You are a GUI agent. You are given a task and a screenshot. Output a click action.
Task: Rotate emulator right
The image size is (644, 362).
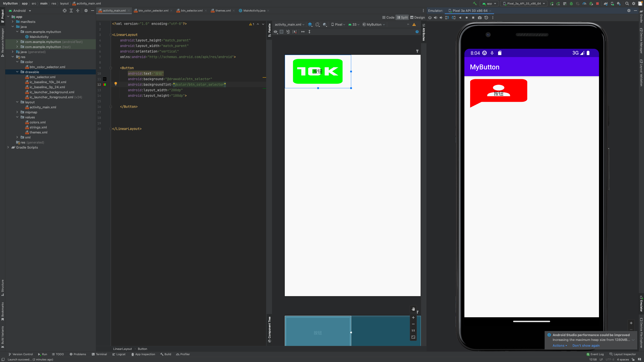tap(454, 18)
